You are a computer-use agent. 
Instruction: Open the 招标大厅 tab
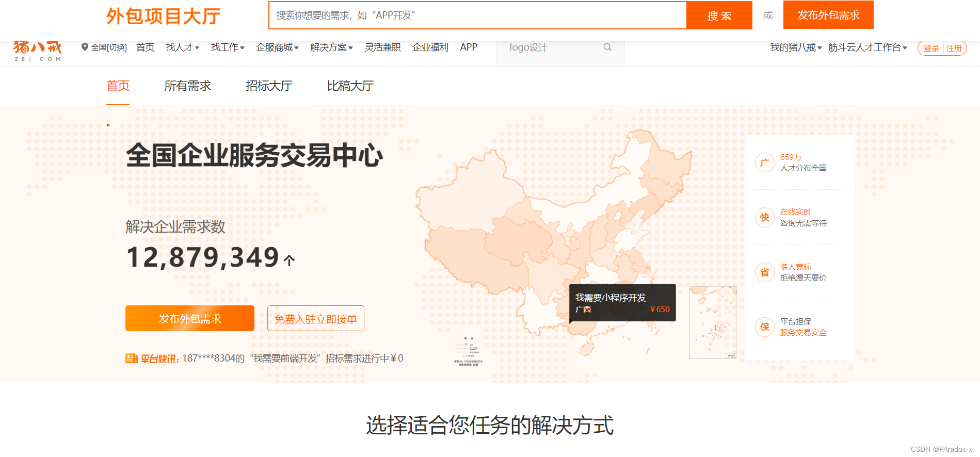click(x=269, y=86)
